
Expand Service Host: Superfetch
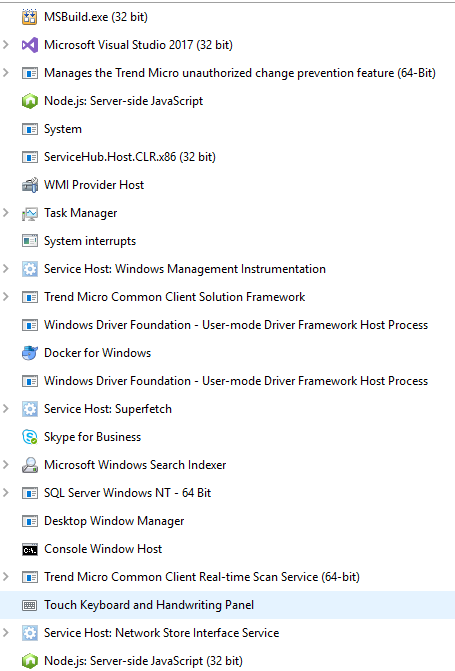(6, 409)
